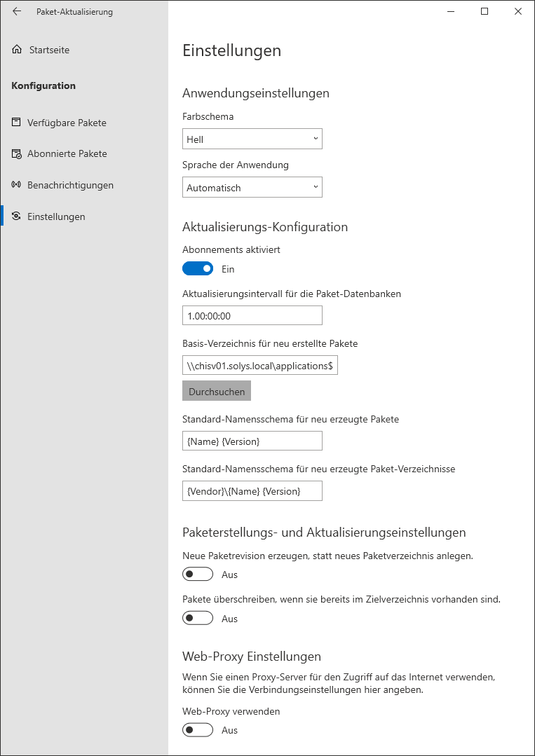
Task: Enable the Web-Proxy verwenden switch
Action: click(198, 730)
